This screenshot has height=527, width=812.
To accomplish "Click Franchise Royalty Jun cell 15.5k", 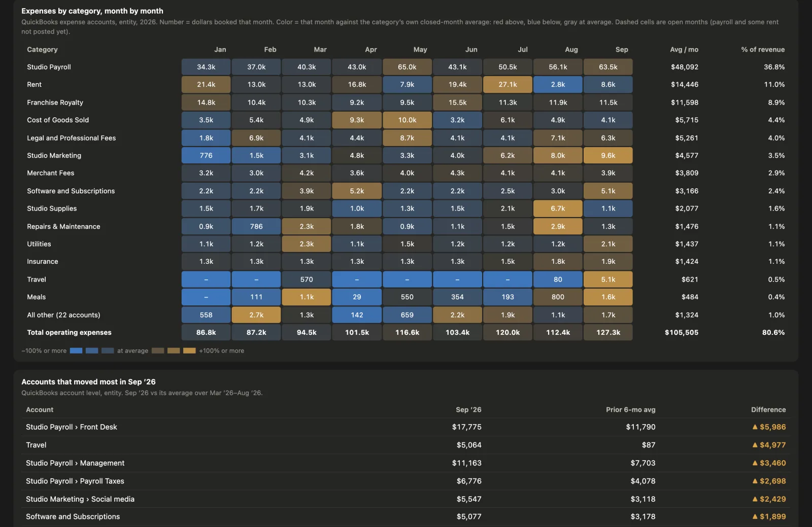I will click(457, 102).
